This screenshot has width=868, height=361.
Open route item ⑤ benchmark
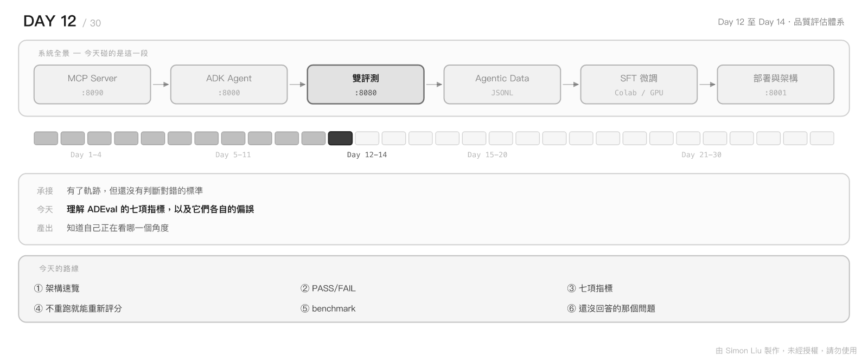[328, 308]
